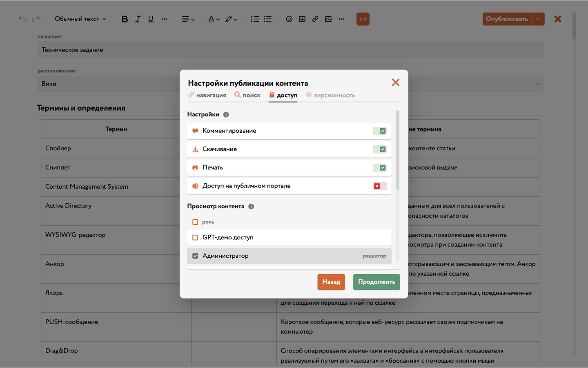Click the info icon beside Настройки

point(226,115)
